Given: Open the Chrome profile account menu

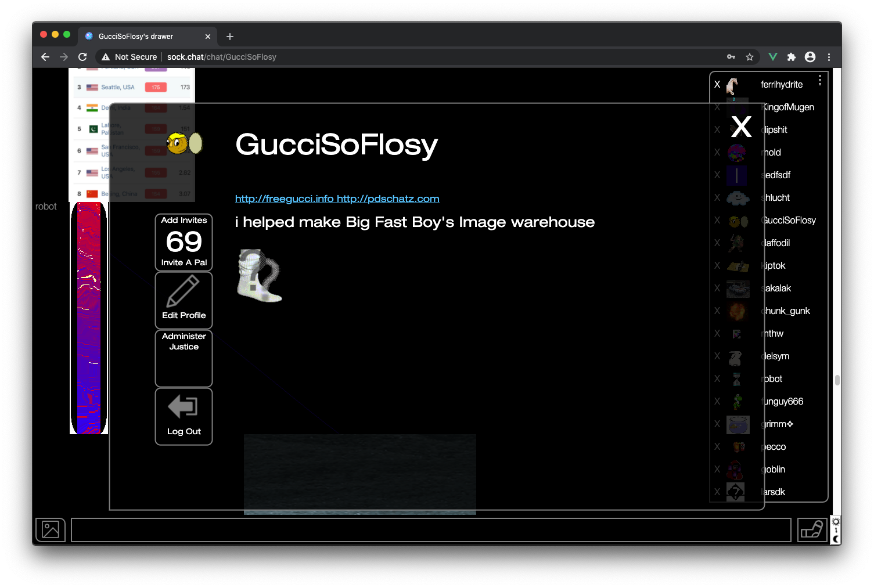Looking at the screenshot, I should pos(810,57).
